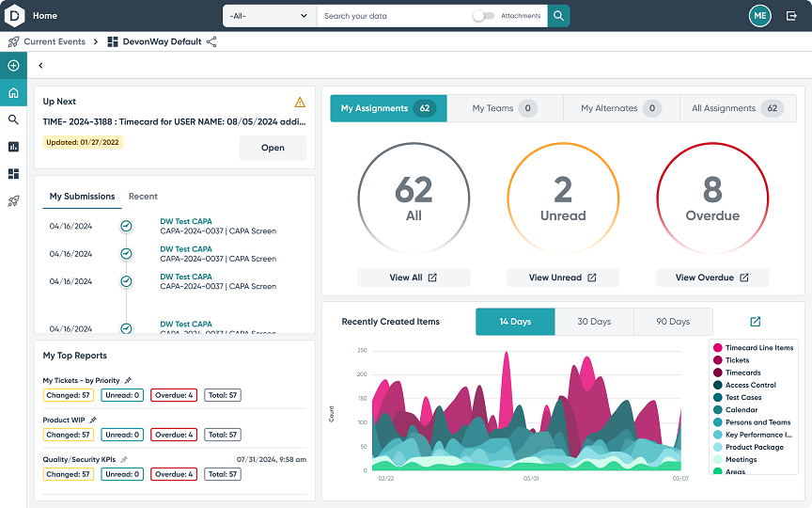Toggle Test Cases legend entry
The image size is (812, 508).
pyautogui.click(x=738, y=398)
